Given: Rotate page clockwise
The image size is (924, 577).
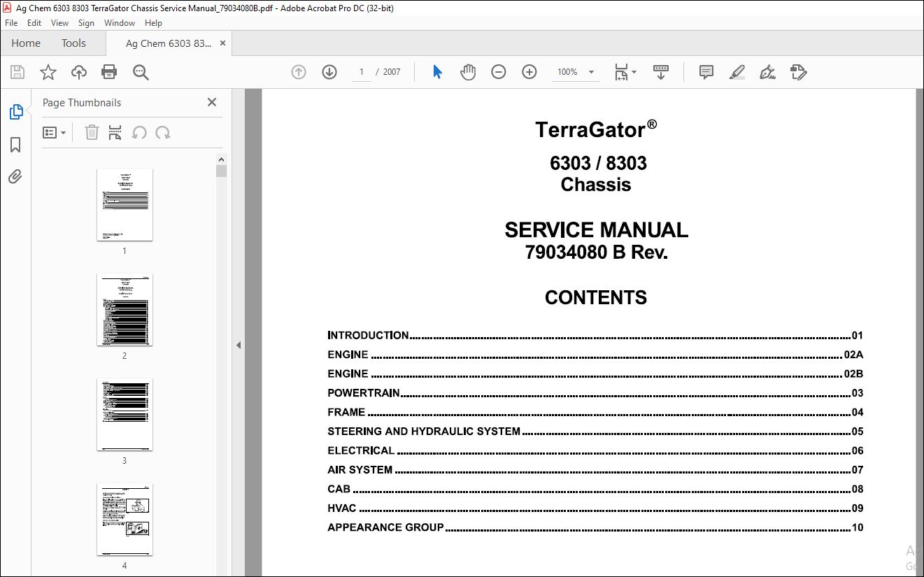Looking at the screenshot, I should coord(163,132).
